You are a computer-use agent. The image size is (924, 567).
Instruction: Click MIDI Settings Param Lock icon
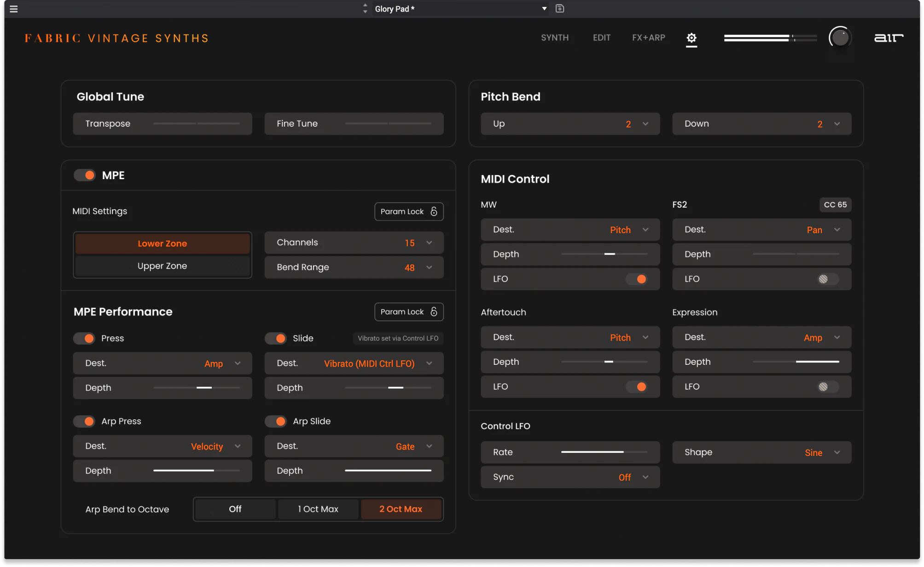(433, 211)
